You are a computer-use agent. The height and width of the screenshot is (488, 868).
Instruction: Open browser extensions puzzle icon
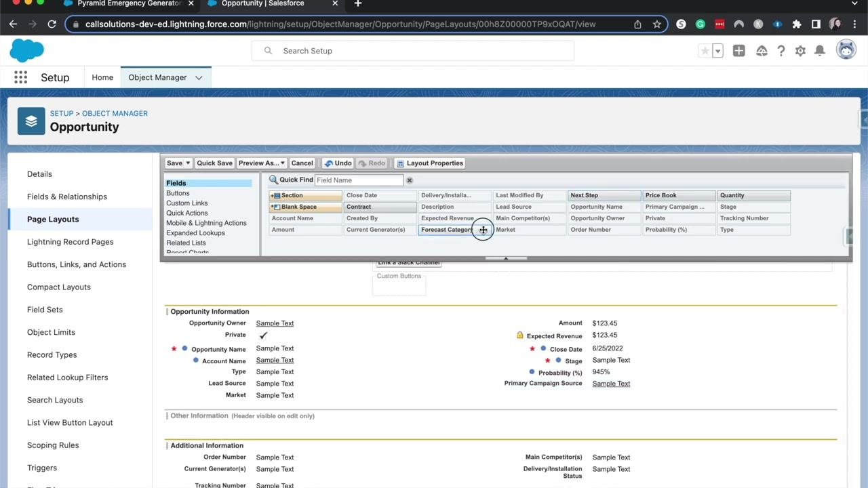pyautogui.click(x=797, y=24)
